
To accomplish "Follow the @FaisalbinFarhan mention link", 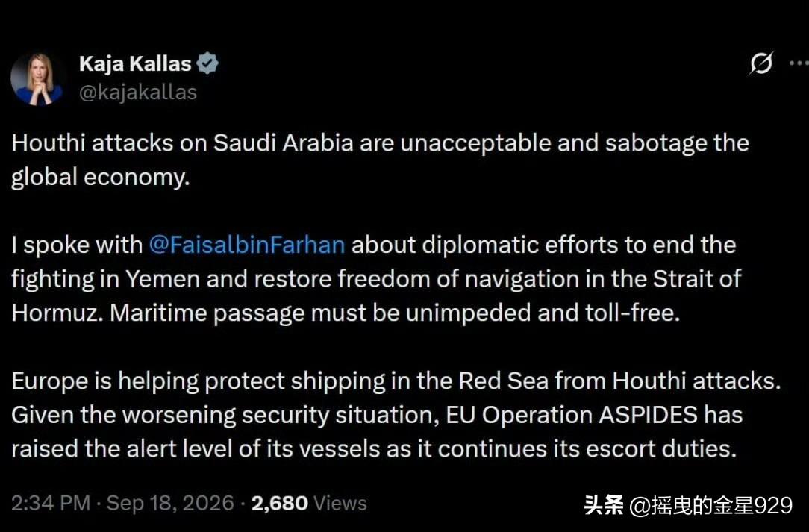I will click(246, 245).
